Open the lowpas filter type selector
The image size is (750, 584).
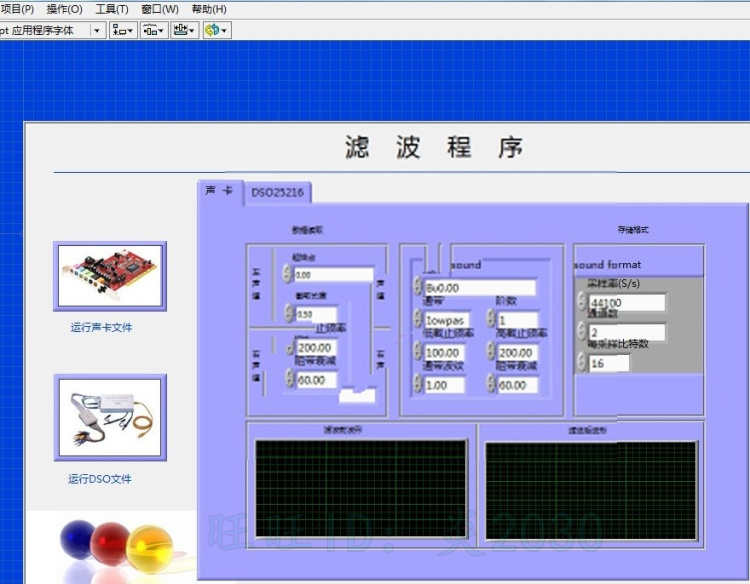click(446, 320)
